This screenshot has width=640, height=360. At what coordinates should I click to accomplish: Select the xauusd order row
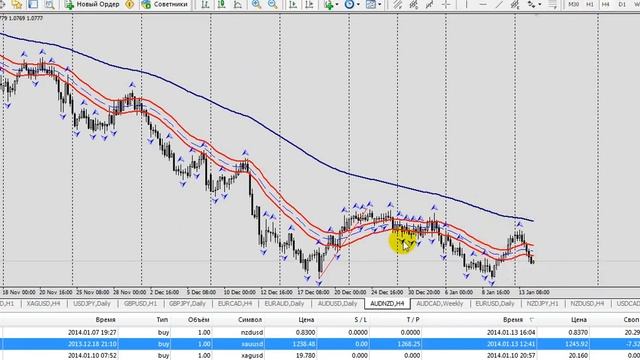[x=320, y=344]
